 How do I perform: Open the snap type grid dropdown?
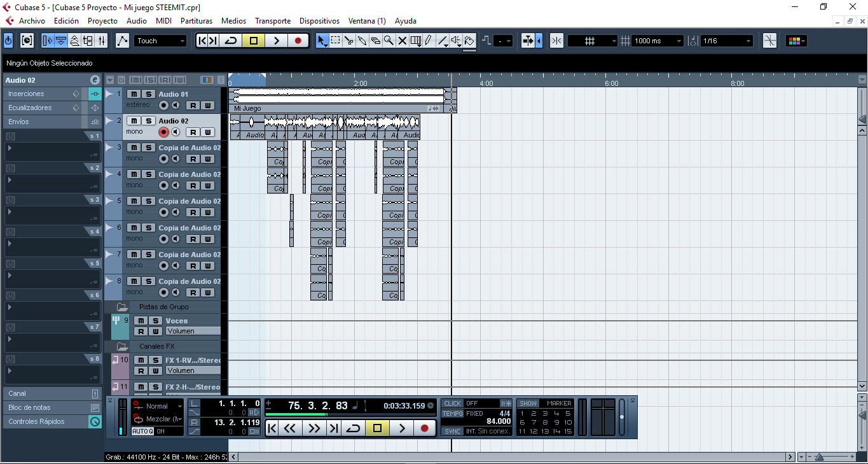tap(592, 41)
